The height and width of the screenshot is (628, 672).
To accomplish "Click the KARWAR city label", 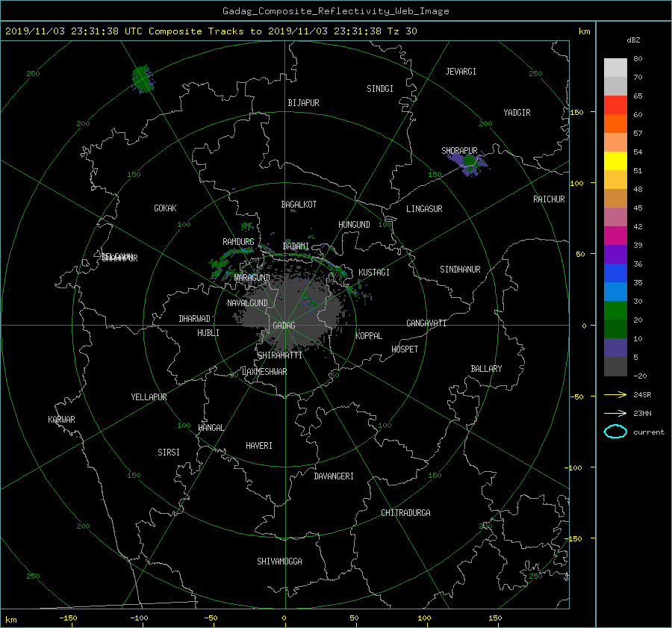I will [x=61, y=419].
